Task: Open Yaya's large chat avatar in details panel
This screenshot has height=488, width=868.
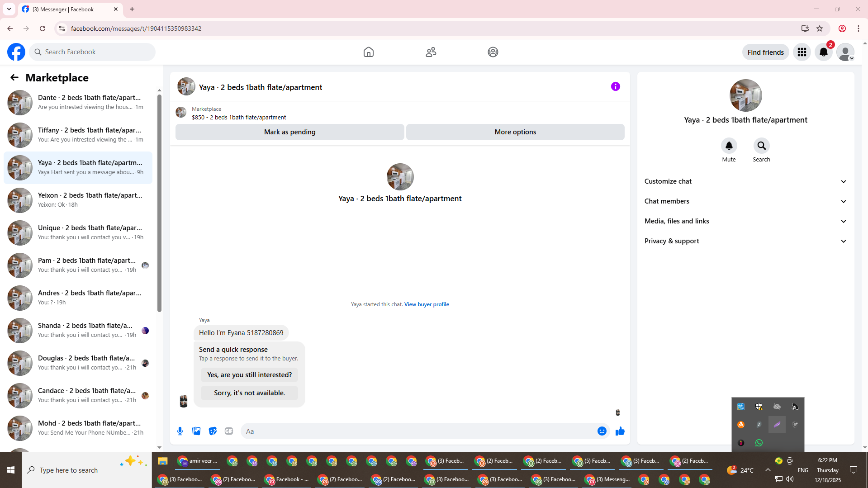Action: point(745,95)
